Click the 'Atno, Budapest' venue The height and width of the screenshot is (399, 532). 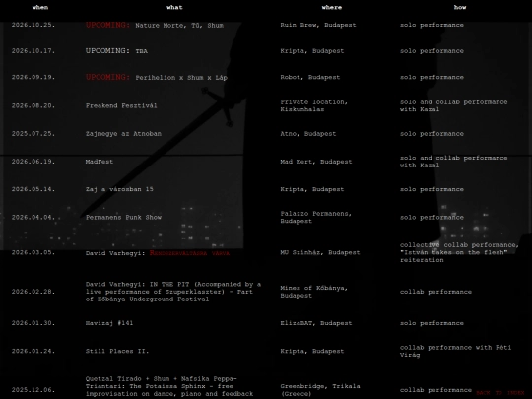point(308,134)
